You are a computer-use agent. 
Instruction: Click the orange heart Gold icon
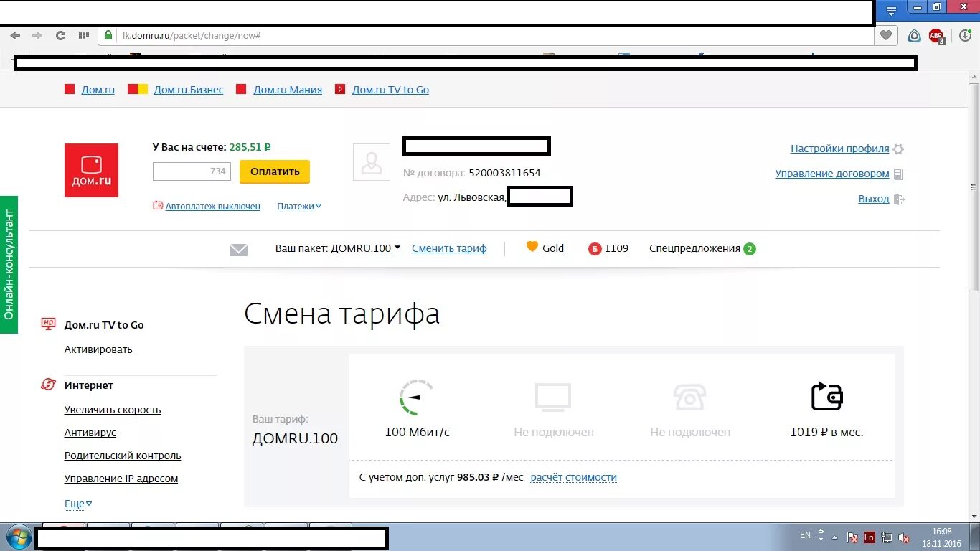(532, 247)
